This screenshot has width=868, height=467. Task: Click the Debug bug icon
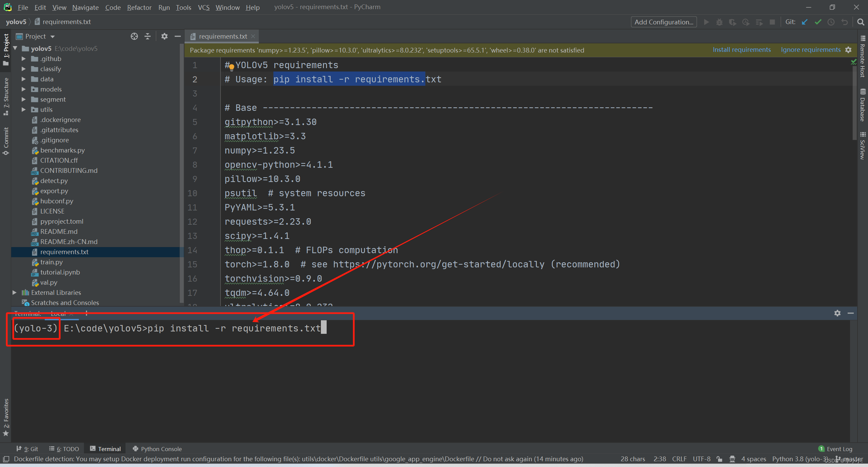[719, 22]
